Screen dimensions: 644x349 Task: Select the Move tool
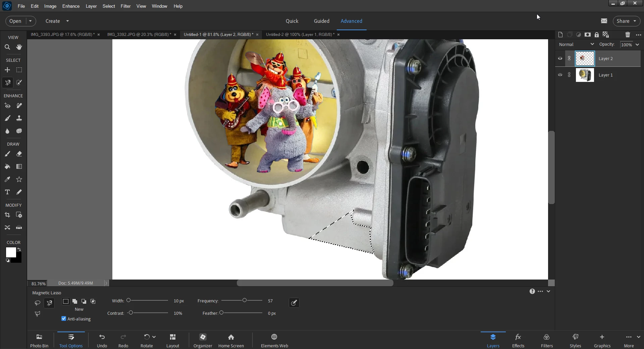pos(7,70)
